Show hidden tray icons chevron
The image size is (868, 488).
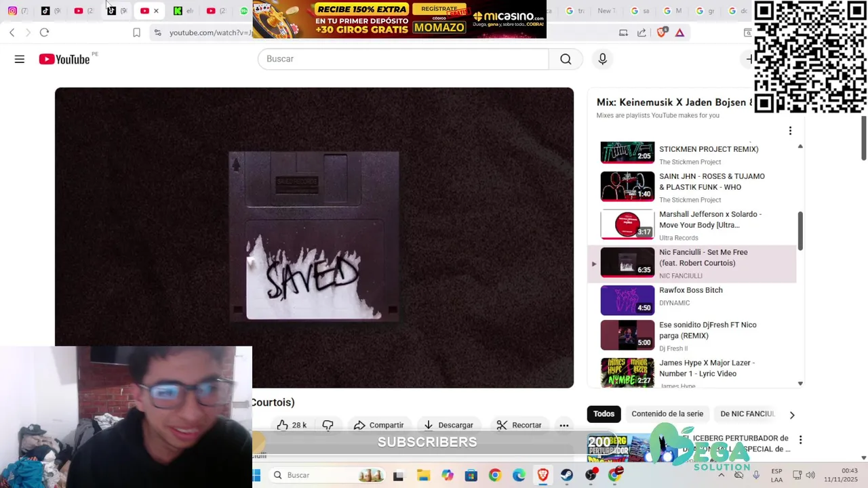coord(721,475)
